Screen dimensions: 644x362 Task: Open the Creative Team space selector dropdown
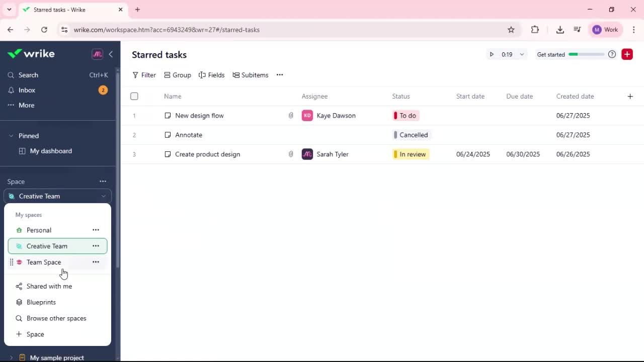(x=57, y=196)
